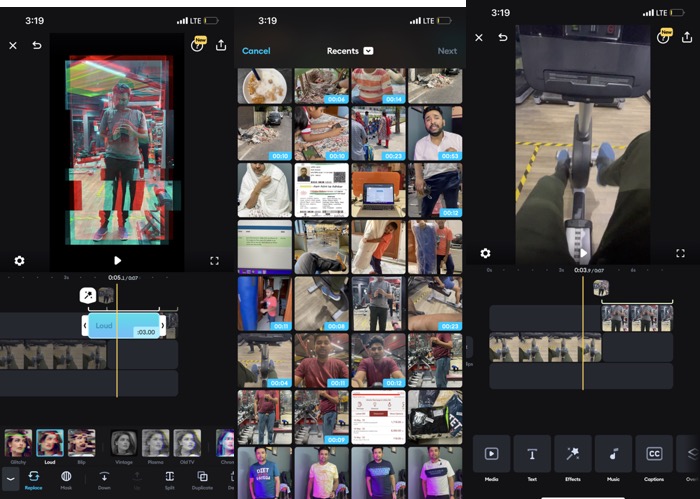The image size is (700, 499).
Task: Select the laptop on desk photo
Action: coord(379,190)
